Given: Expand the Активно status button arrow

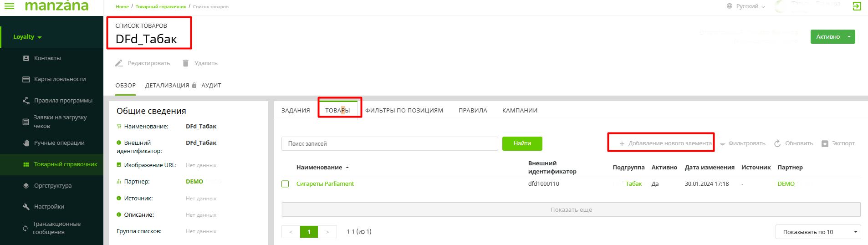Looking at the screenshot, I should (849, 37).
